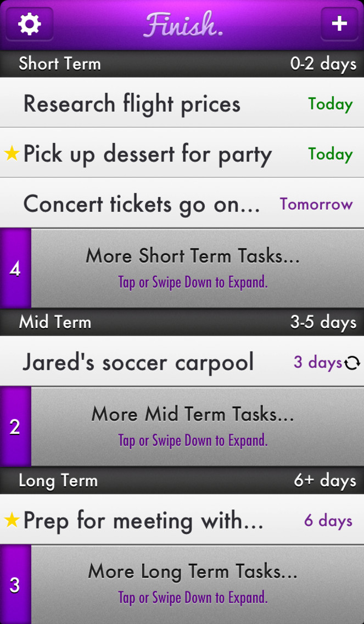The width and height of the screenshot is (364, 624).
Task: Select the Long Term section header
Action: [x=182, y=481]
